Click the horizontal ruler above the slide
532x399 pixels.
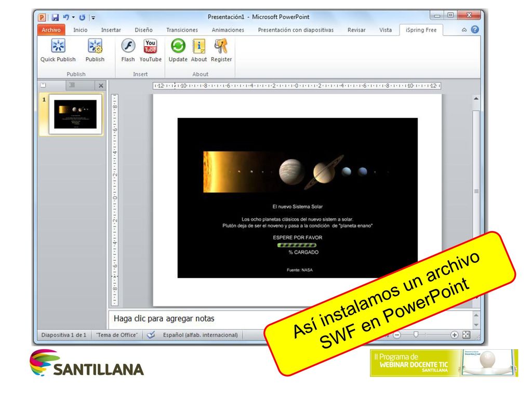[297, 86]
